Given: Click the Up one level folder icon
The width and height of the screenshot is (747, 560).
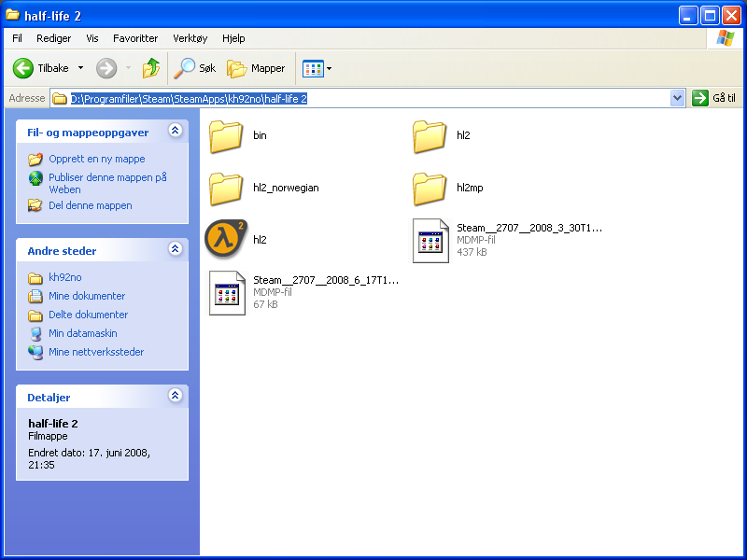Looking at the screenshot, I should 150,68.
